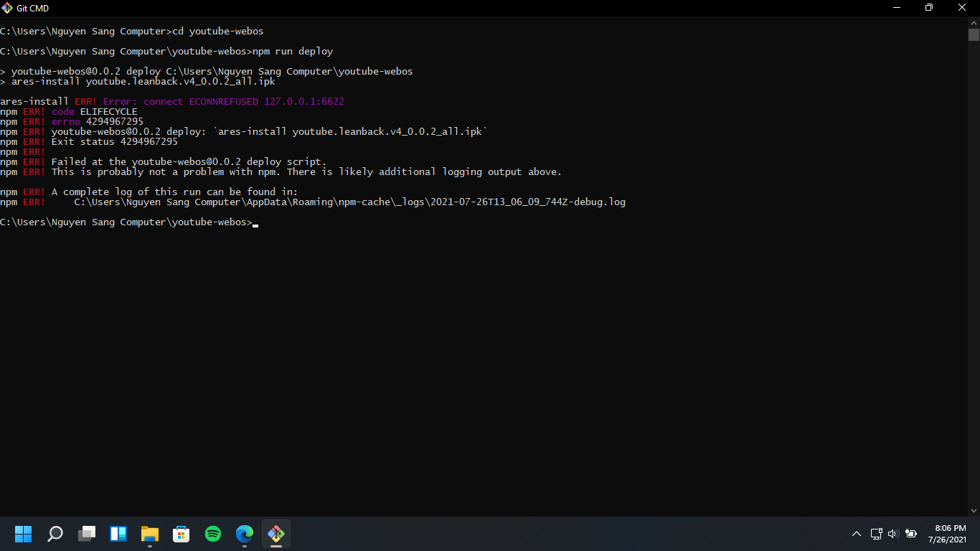Image resolution: width=980 pixels, height=551 pixels.
Task: Restore down the Git CMD window
Action: pos(929,8)
